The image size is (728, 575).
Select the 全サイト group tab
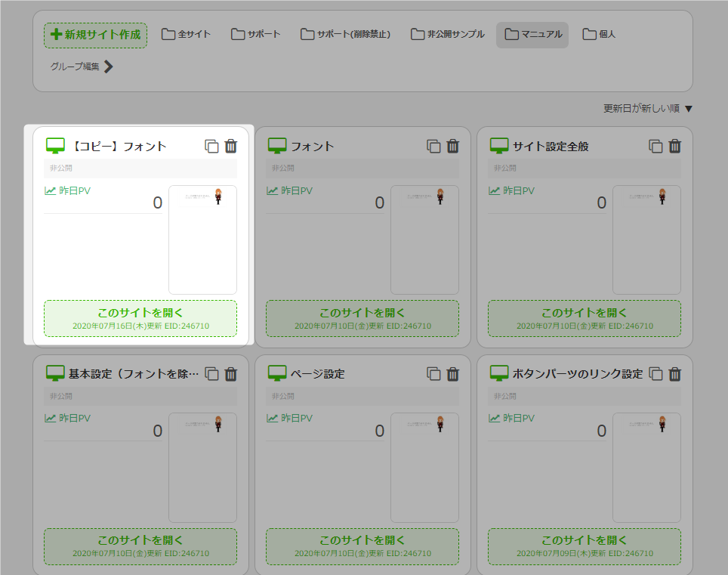coord(186,34)
